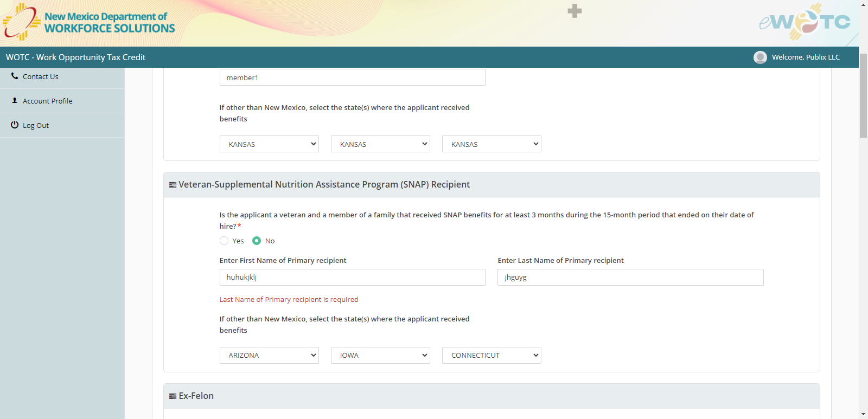
Task: Click the page vertical scrollbar thumb
Action: tap(863, 95)
